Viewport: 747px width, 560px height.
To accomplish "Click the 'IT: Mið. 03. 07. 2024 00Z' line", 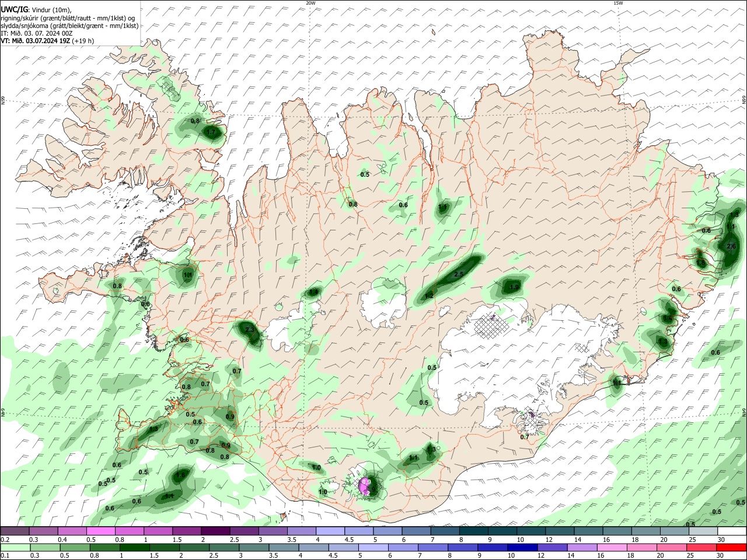I will click(37, 33).
